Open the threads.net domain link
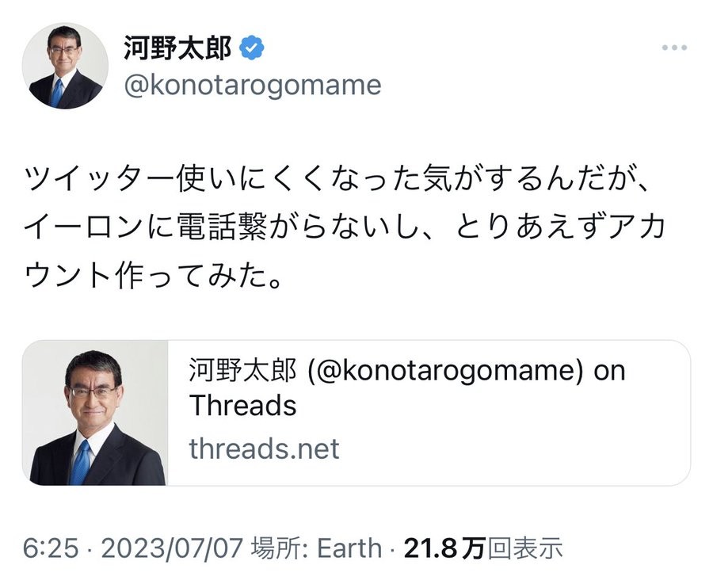The width and height of the screenshot is (713, 588). coord(264,449)
